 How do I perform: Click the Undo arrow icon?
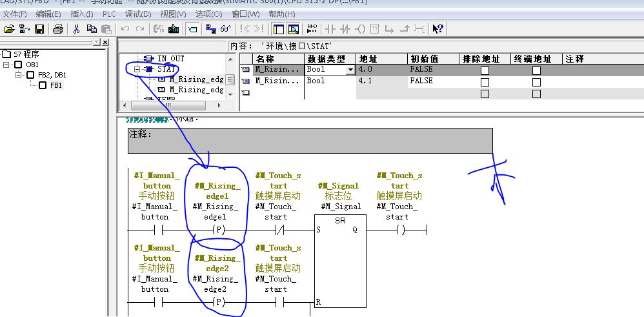coord(125,29)
